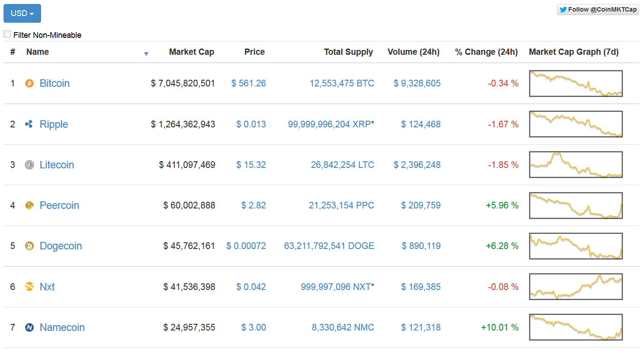
Task: Open the Ripple link
Action: tap(54, 124)
